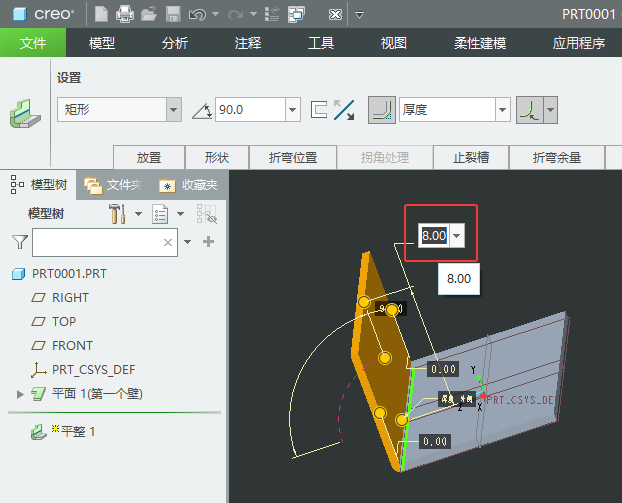
Task: Switch to the 模型 ribbon tab
Action: pos(102,43)
